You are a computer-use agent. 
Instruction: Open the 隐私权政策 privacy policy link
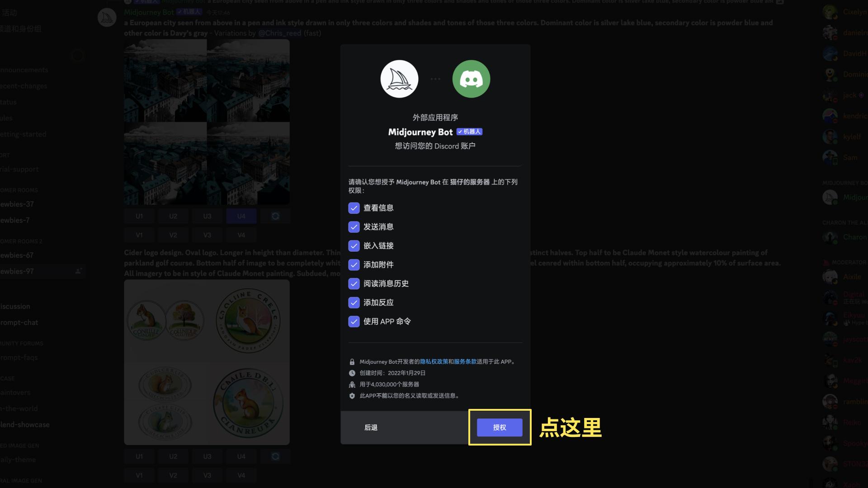pyautogui.click(x=434, y=362)
